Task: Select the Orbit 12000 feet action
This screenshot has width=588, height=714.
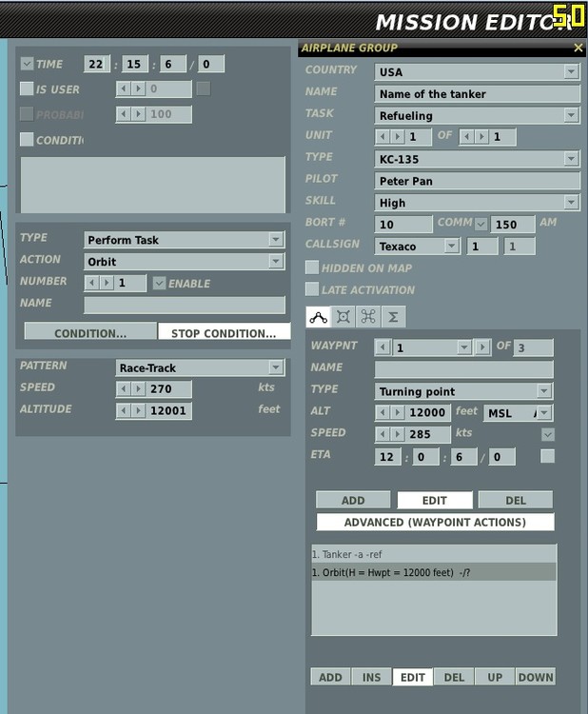Action: click(434, 572)
